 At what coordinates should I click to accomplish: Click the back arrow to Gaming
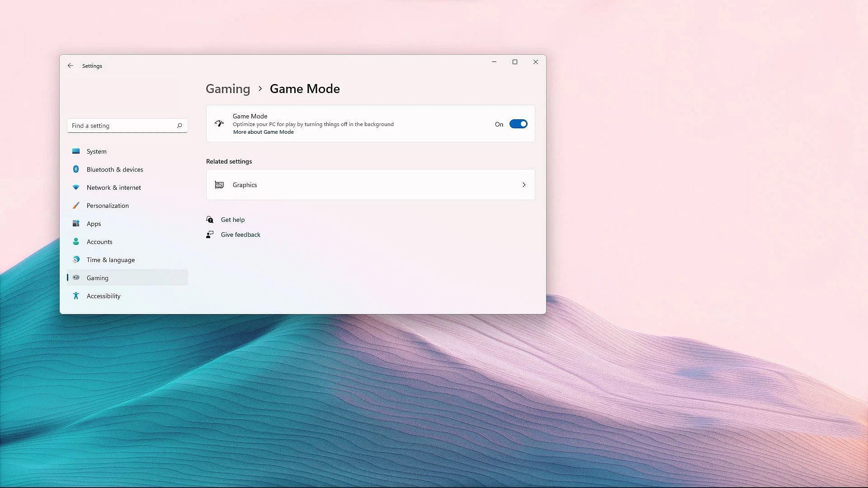click(71, 66)
